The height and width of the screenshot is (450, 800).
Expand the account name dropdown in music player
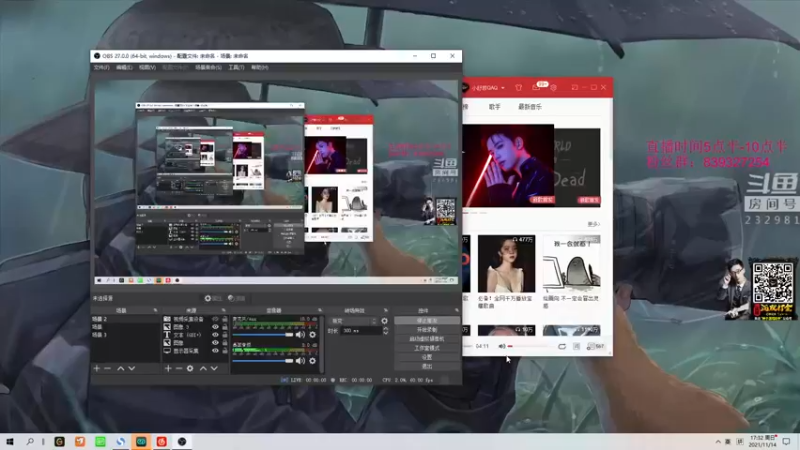(x=503, y=88)
